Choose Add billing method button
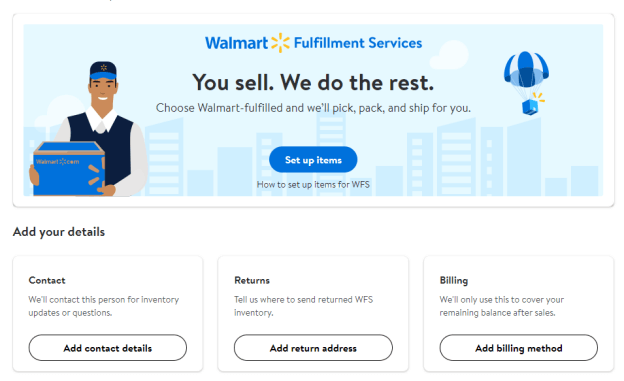 click(519, 348)
